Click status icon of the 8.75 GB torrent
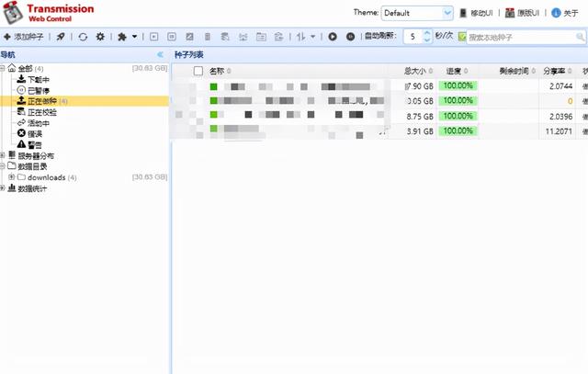Image resolution: width=588 pixels, height=374 pixels. 213,115
